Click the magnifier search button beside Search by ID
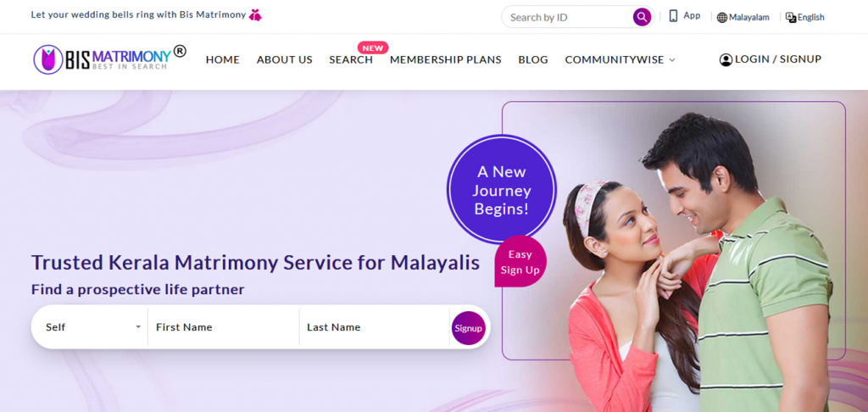Screen dimensions: 868x412 [643, 17]
